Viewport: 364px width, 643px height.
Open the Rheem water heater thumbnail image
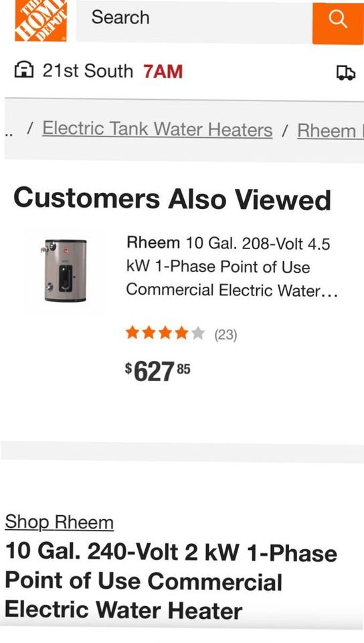pos(65,271)
